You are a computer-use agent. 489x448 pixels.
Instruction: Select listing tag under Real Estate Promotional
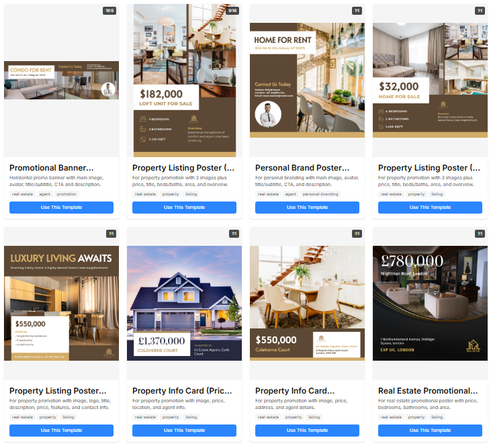[x=437, y=417]
